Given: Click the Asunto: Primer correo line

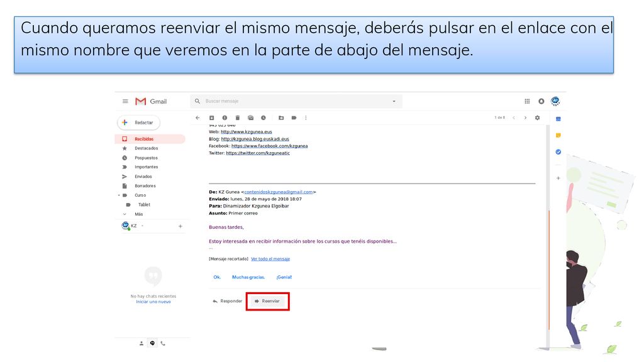Looking at the screenshot, I should pyautogui.click(x=233, y=214).
